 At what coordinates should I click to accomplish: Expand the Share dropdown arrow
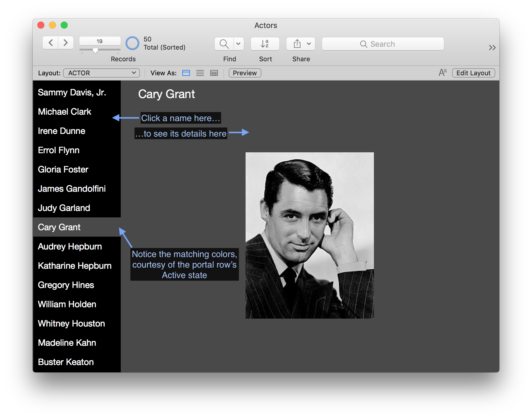coord(309,44)
